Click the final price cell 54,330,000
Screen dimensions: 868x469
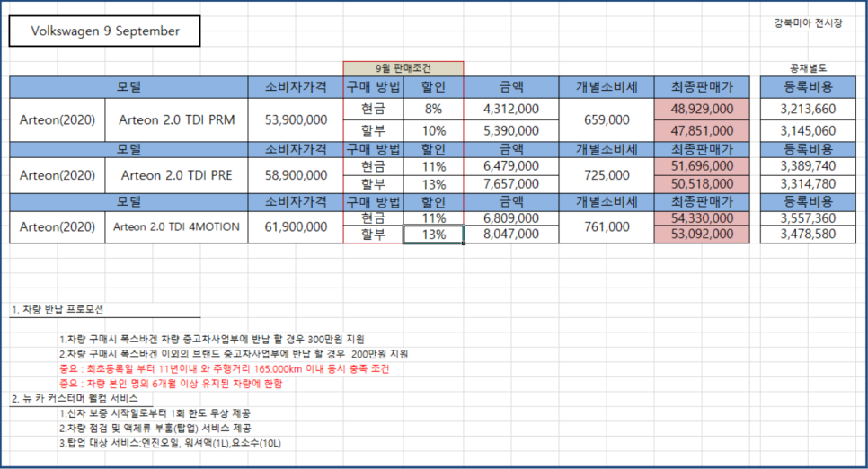(702, 218)
